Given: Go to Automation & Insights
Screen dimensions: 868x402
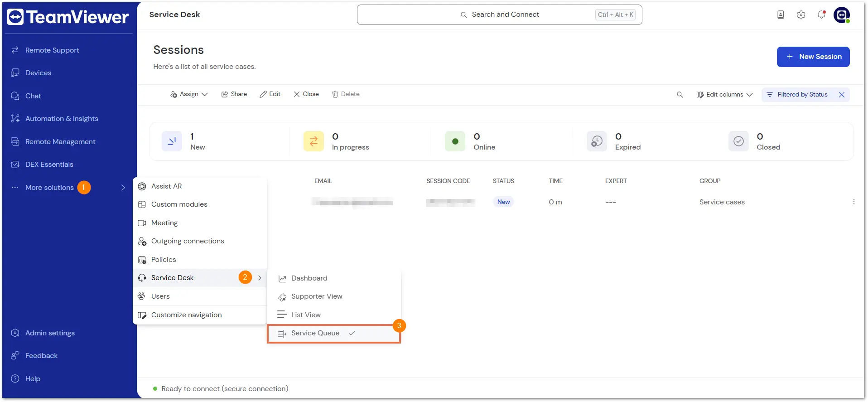Looking at the screenshot, I should (62, 119).
